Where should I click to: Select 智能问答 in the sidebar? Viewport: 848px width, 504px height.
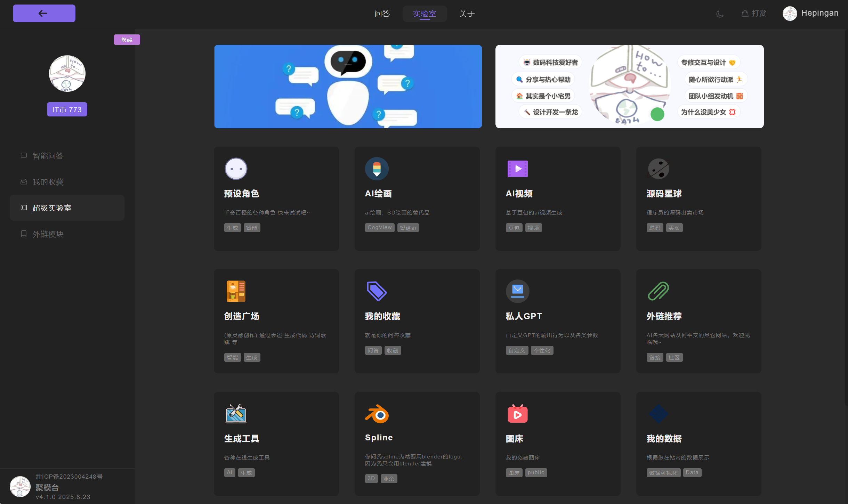48,156
